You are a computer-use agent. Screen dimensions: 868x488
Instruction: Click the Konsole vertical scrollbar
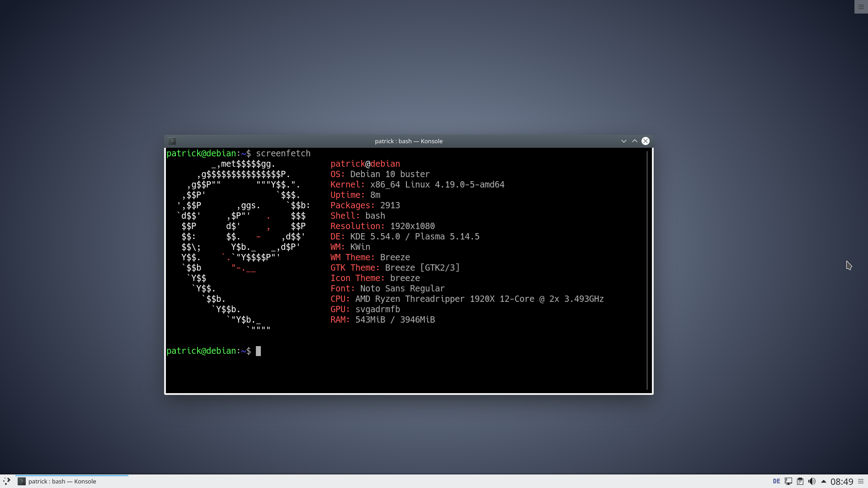[647, 270]
